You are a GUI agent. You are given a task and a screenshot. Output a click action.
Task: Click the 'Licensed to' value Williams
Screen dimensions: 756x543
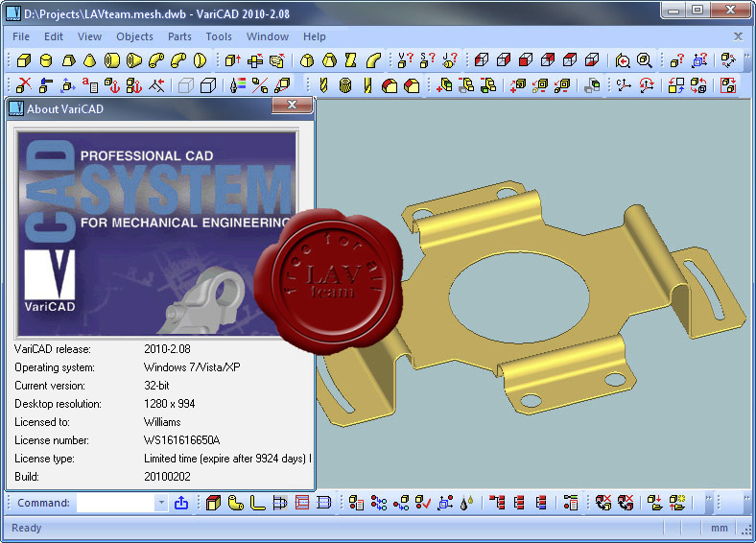(162, 422)
